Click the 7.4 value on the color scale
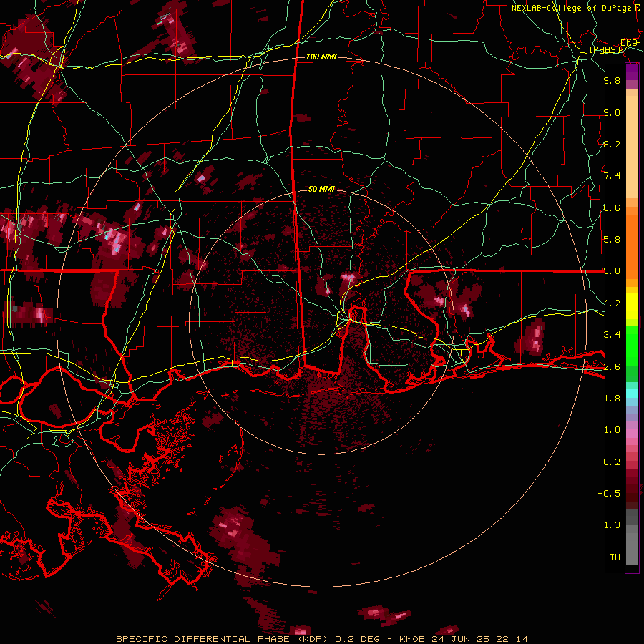Image resolution: width=644 pixels, height=644 pixels. click(x=612, y=176)
